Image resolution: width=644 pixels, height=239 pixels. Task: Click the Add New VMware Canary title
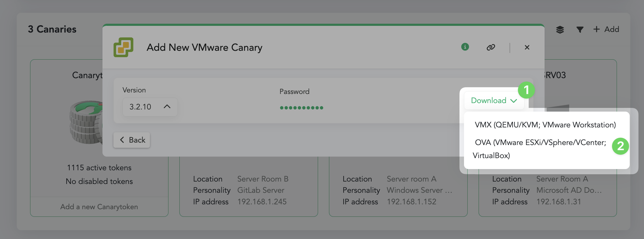point(204,47)
